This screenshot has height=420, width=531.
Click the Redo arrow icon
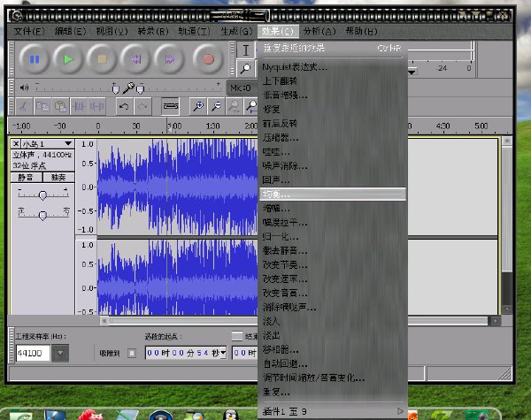pyautogui.click(x=142, y=107)
